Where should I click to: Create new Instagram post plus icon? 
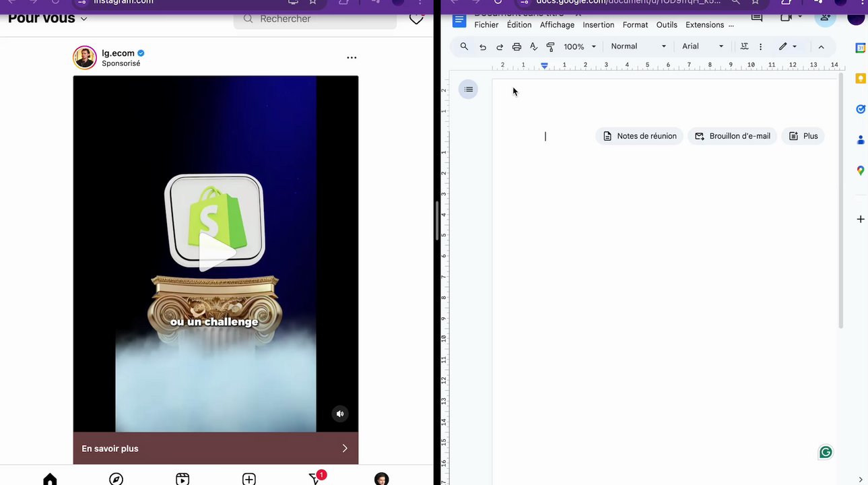click(x=249, y=479)
